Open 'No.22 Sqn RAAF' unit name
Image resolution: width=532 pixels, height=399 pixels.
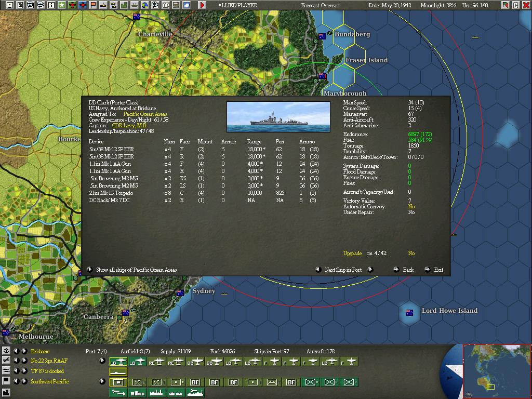pyautogui.click(x=49, y=361)
